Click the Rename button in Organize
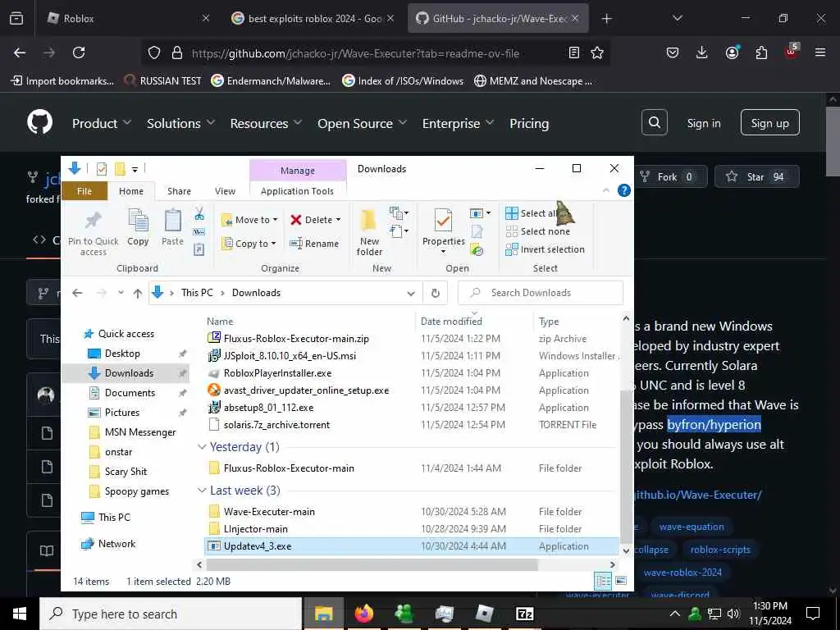The image size is (840, 630). pos(314,244)
